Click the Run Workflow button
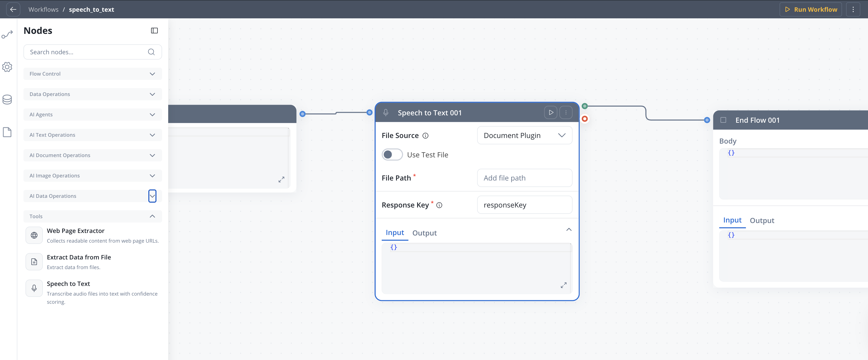This screenshot has height=360, width=868. (811, 9)
